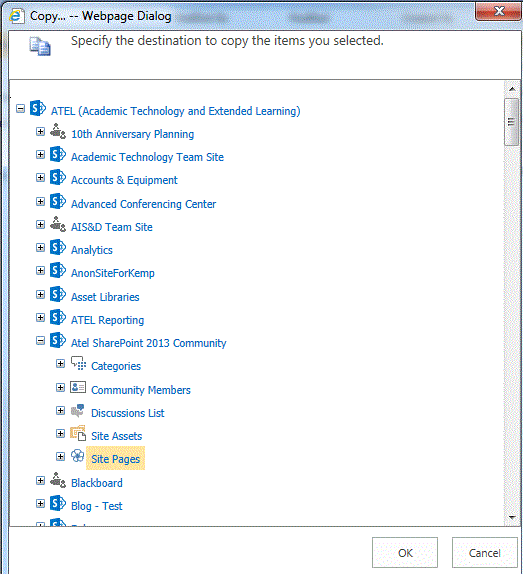Pick ATEL Reporting as destination
This screenshot has height=574, width=523.
(x=108, y=320)
